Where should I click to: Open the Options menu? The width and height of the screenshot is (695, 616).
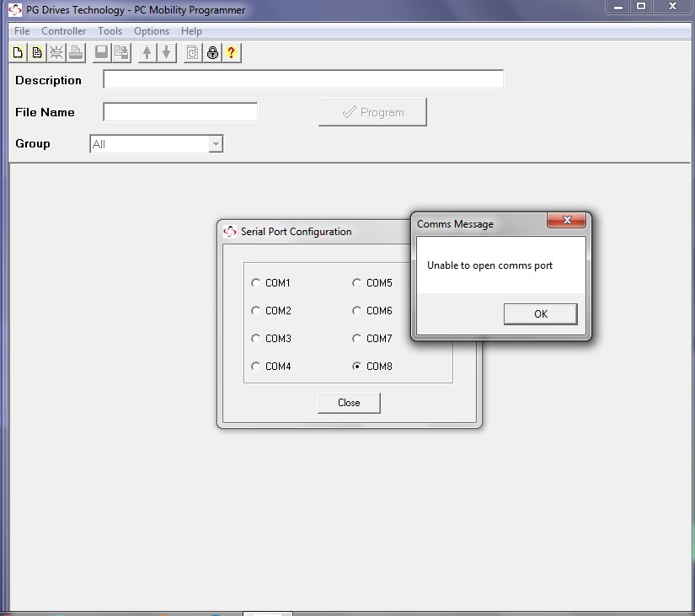click(152, 31)
